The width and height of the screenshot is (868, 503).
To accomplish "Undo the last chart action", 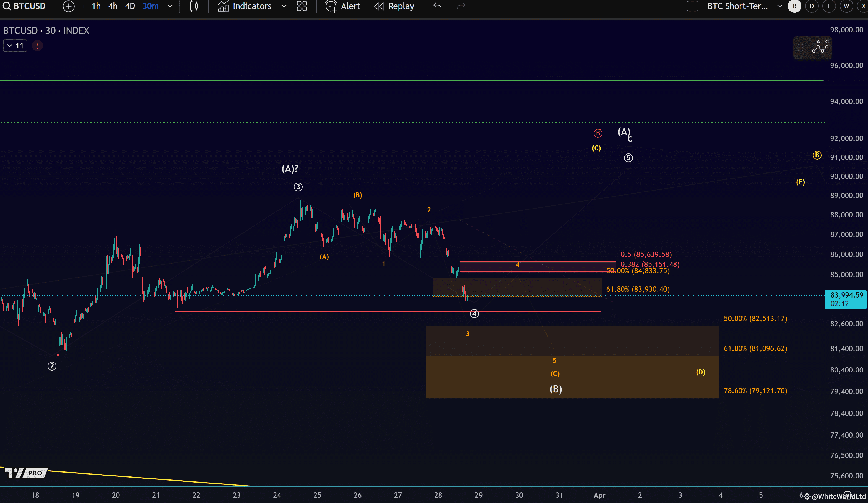I will (437, 6).
